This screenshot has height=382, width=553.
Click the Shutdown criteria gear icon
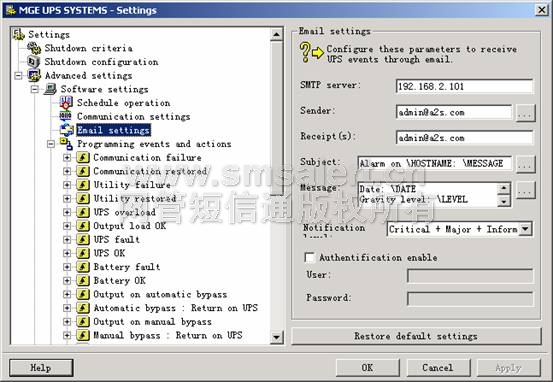34,48
